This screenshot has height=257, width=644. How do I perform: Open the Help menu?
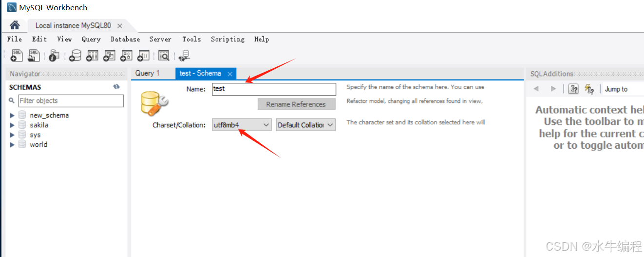(x=262, y=39)
